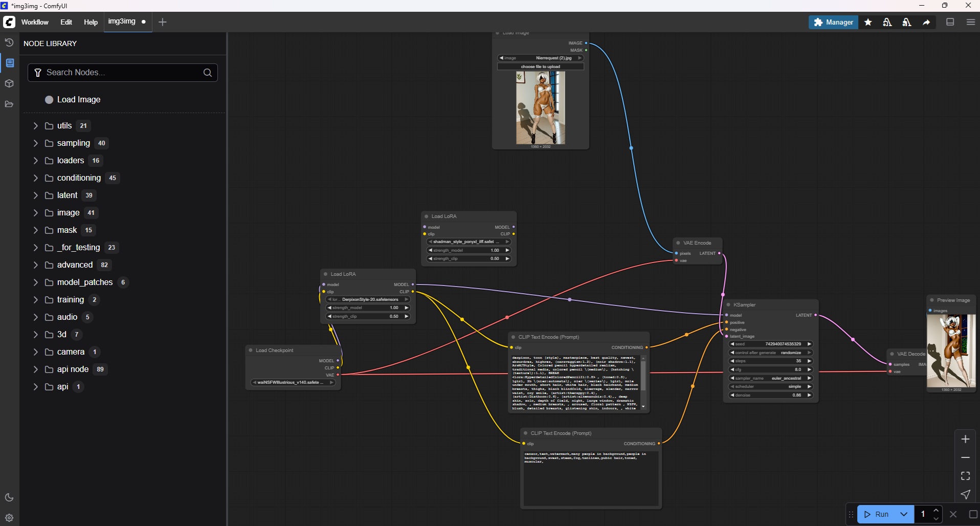Image resolution: width=980 pixels, height=526 pixels.
Task: Click choose file to upload button
Action: [x=541, y=67]
